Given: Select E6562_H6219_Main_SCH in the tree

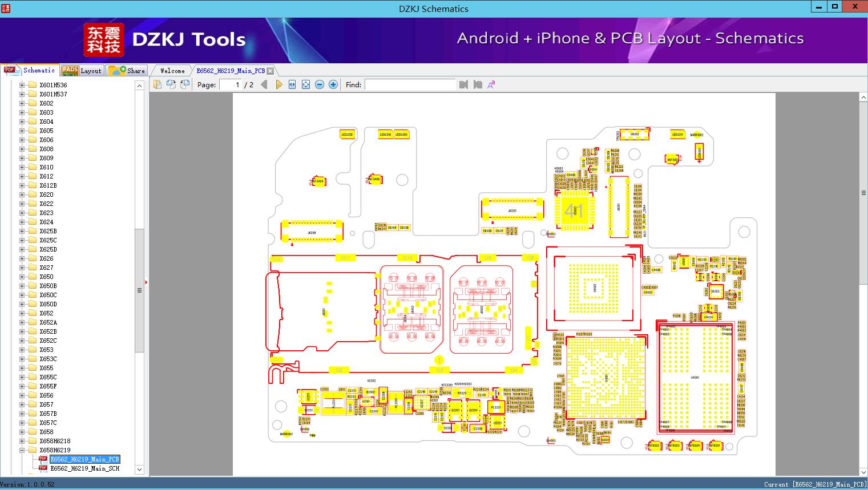Looking at the screenshot, I should pos(85,468).
